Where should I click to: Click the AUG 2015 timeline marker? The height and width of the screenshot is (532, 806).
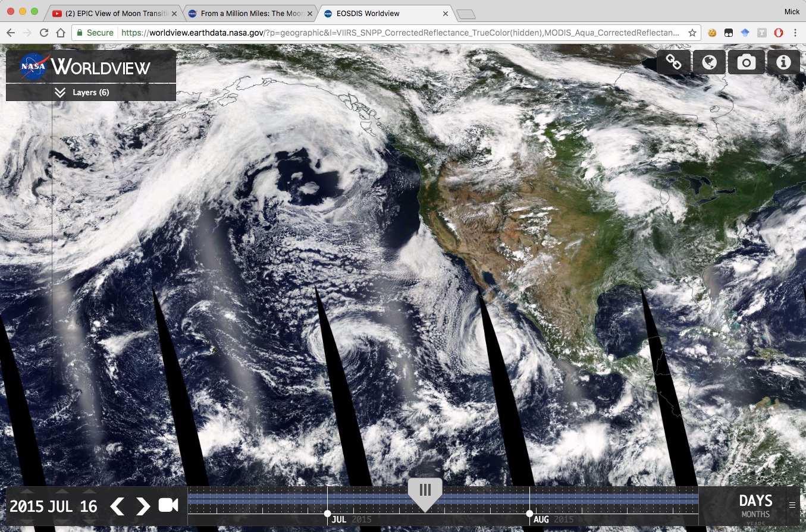coord(541,519)
